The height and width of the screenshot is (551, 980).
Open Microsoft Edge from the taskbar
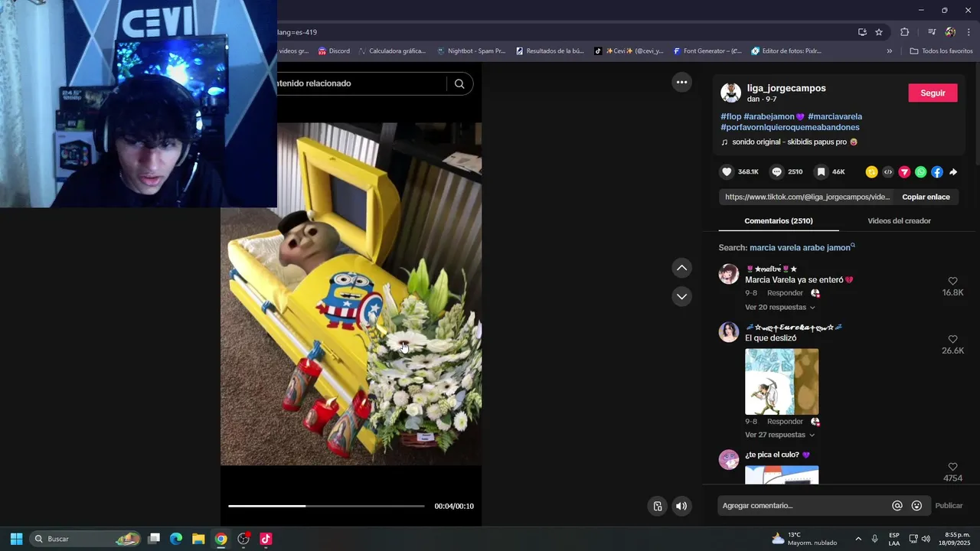point(176,539)
